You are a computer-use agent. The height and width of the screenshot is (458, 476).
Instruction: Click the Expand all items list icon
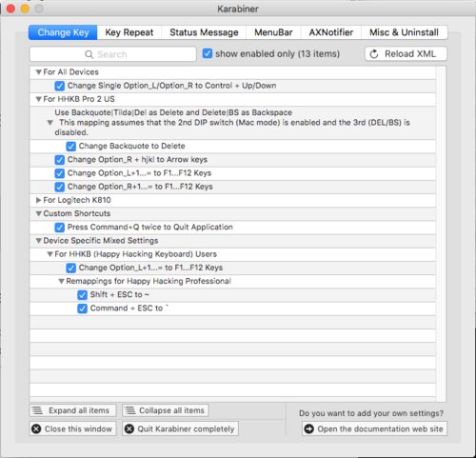37,410
